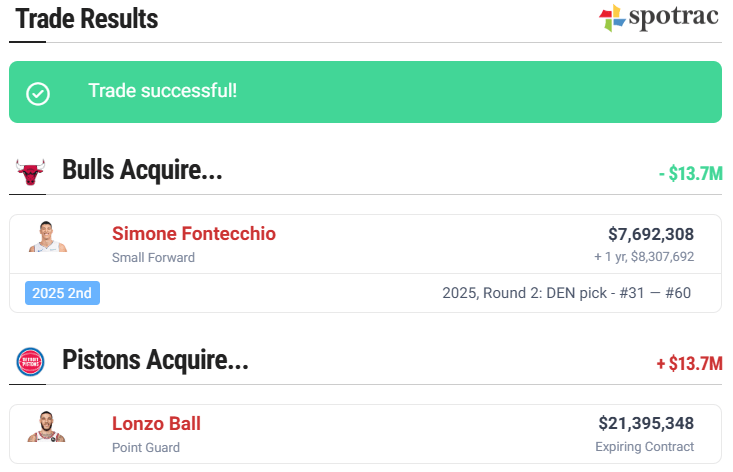
Task: Open Simone Fontecchio's player page
Action: pos(194,234)
